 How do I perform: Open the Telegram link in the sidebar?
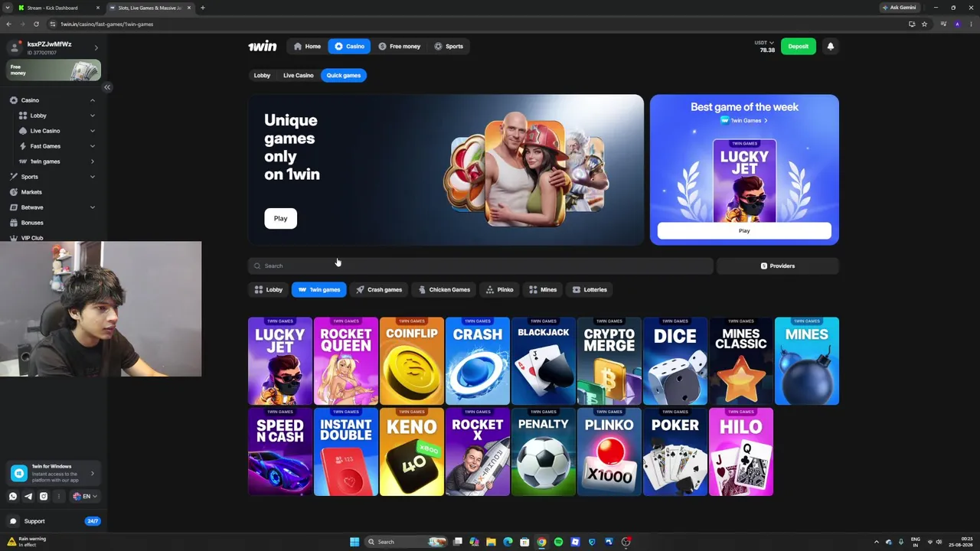[x=28, y=496]
